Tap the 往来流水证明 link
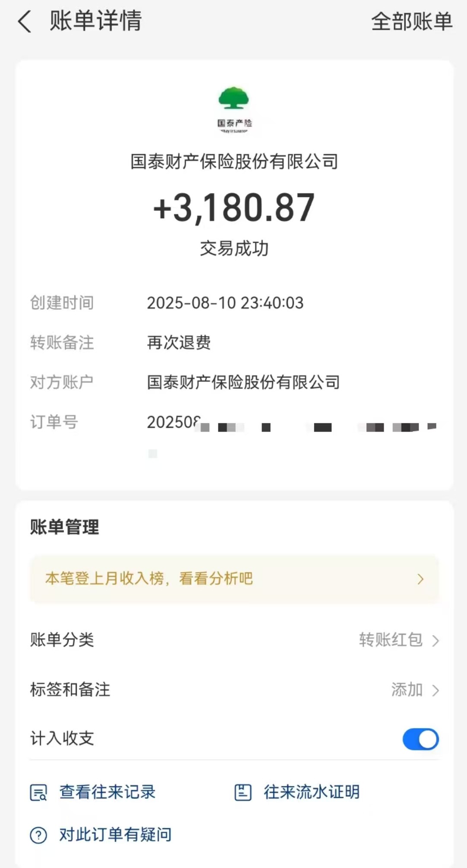 [312, 792]
